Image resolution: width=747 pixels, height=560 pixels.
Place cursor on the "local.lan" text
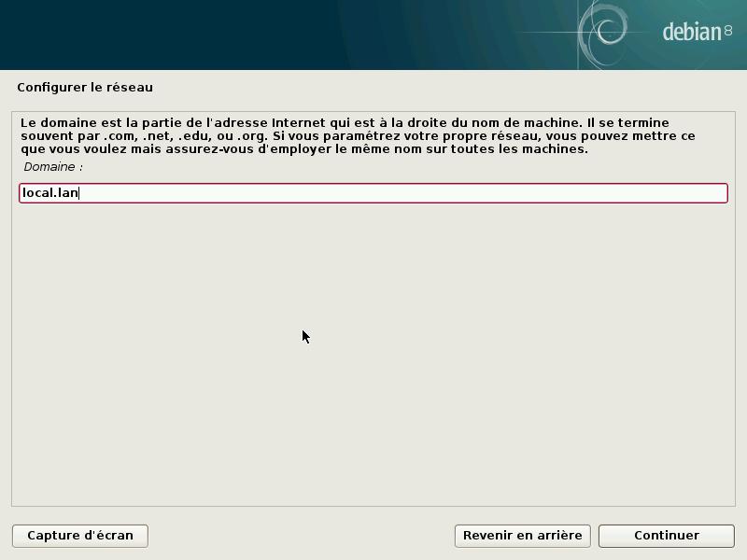coord(49,193)
